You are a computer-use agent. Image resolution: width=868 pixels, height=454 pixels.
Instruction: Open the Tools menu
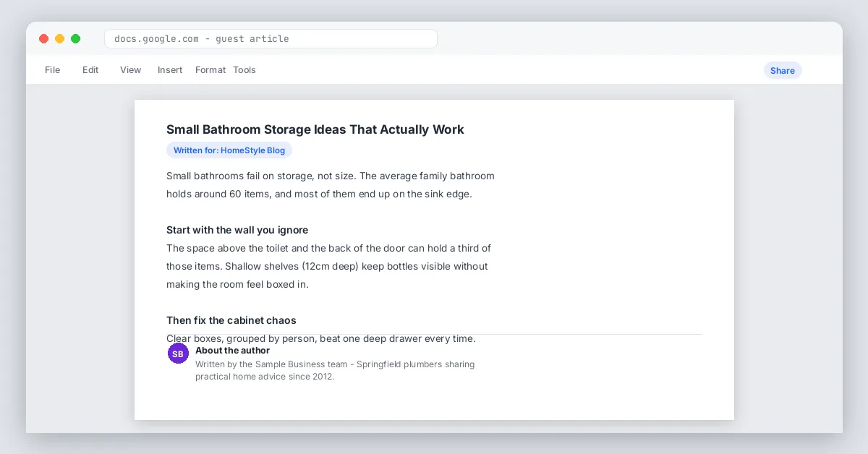[244, 70]
